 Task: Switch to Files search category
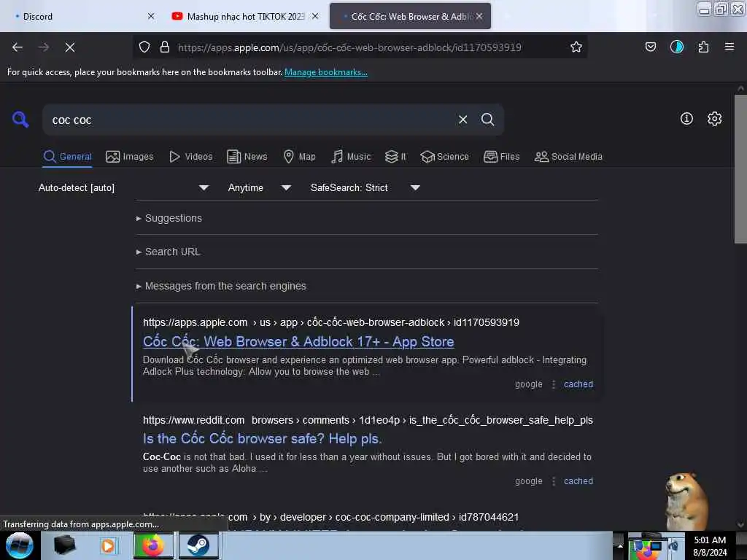click(501, 157)
